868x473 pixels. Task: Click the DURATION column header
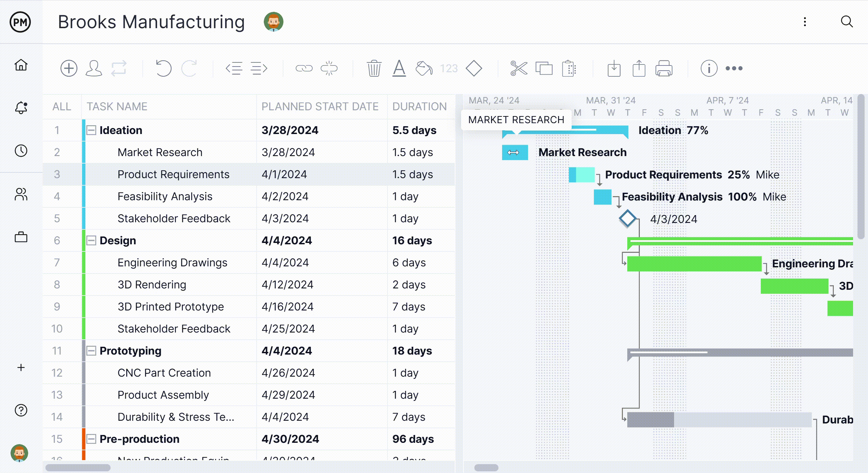click(419, 107)
